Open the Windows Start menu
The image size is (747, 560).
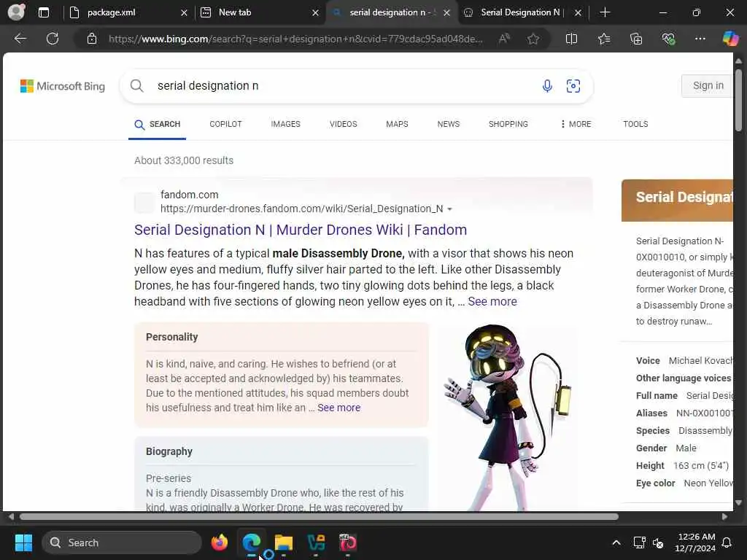click(x=23, y=542)
